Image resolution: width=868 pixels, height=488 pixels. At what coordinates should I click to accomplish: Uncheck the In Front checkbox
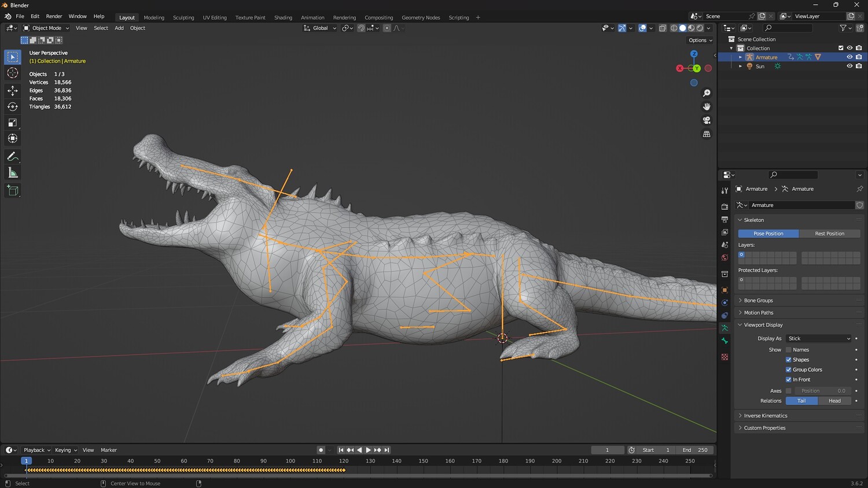[x=788, y=379]
